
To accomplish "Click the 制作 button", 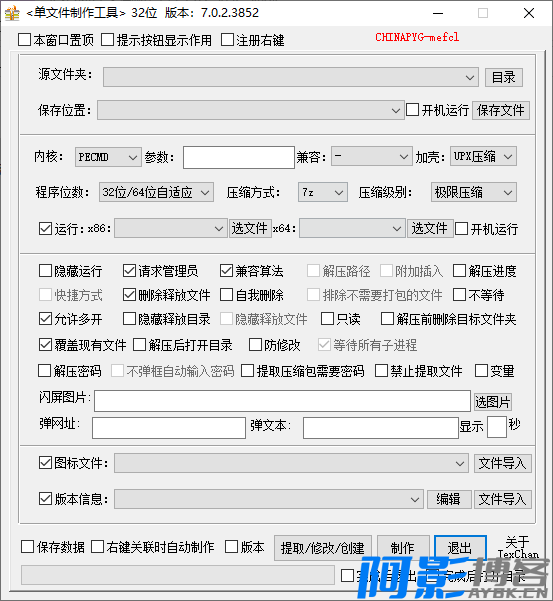I will click(403, 548).
